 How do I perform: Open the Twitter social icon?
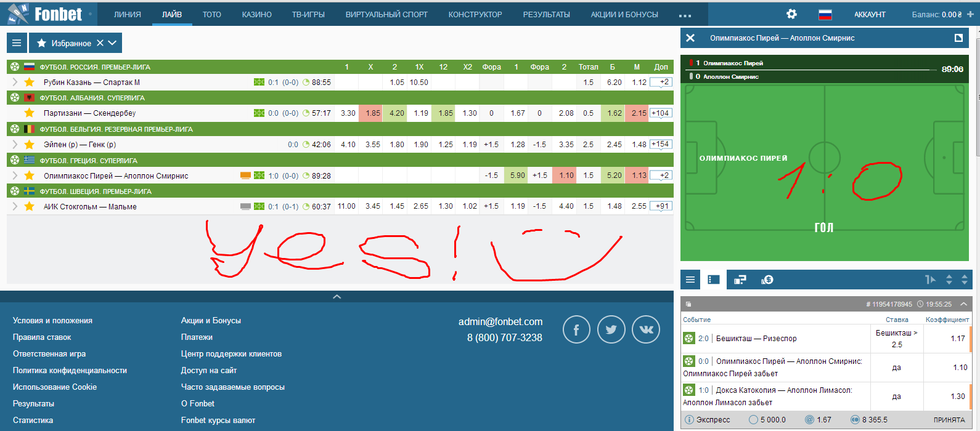click(x=611, y=329)
